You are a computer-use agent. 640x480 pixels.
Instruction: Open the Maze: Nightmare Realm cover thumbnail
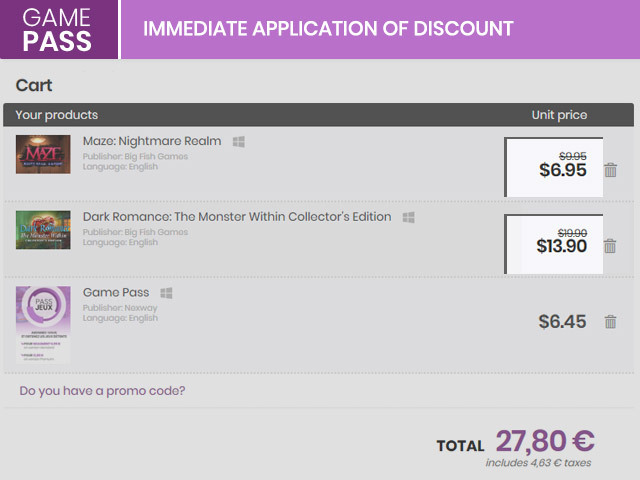point(43,154)
